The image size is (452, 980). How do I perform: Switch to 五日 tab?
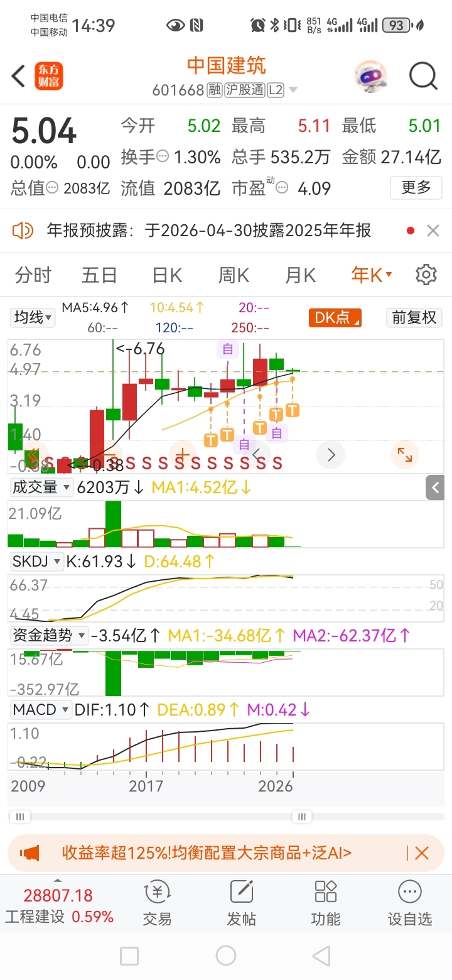[x=99, y=275]
